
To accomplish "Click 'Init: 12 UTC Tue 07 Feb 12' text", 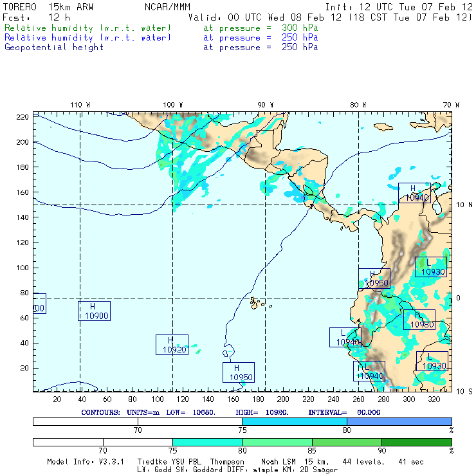I will [x=399, y=7].
